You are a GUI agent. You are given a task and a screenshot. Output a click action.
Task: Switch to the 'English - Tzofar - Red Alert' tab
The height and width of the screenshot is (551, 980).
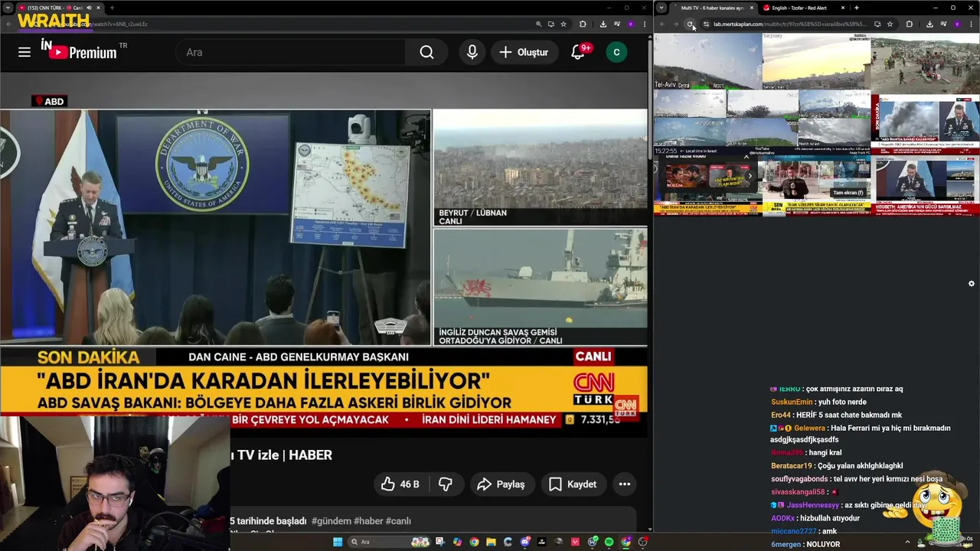click(804, 8)
